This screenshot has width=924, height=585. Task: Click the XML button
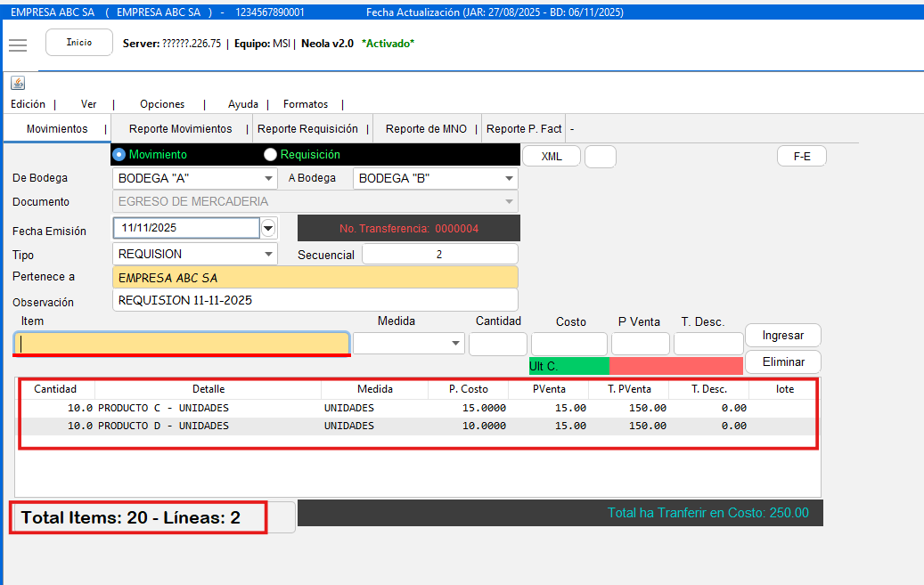click(552, 156)
